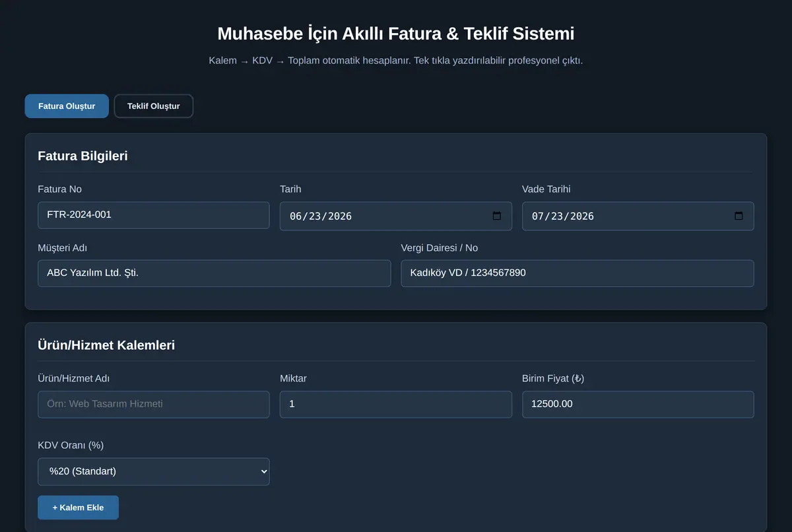Click the Ürün/Hizmet Adı label
The height and width of the screenshot is (532, 792).
tap(74, 379)
